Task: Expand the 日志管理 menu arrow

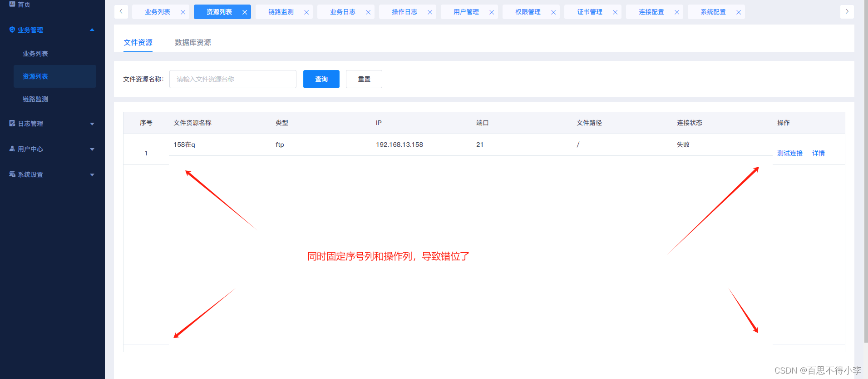Action: (x=92, y=124)
